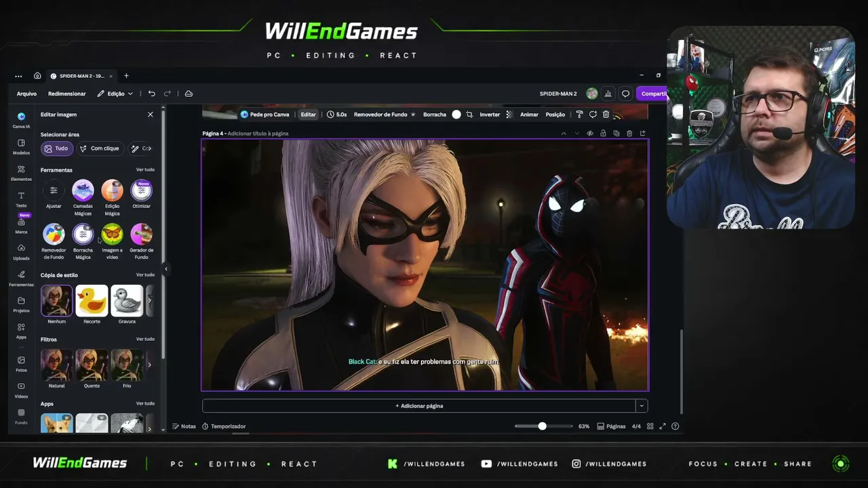868x488 pixels.
Task: Switch to the SPIDER-MAN 2 tab
Action: (x=81, y=76)
